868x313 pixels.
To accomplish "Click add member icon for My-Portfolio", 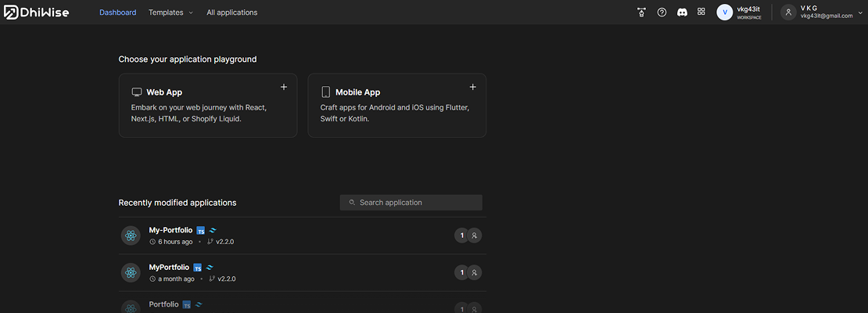I will (x=474, y=236).
